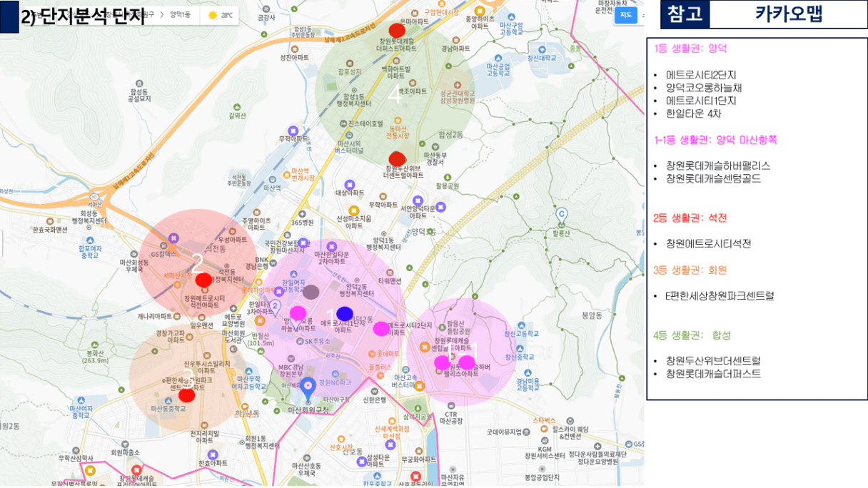Screen dimensions: 868x488
Task: Select 창원메트로시티석전 in the reference list
Action: tap(709, 243)
